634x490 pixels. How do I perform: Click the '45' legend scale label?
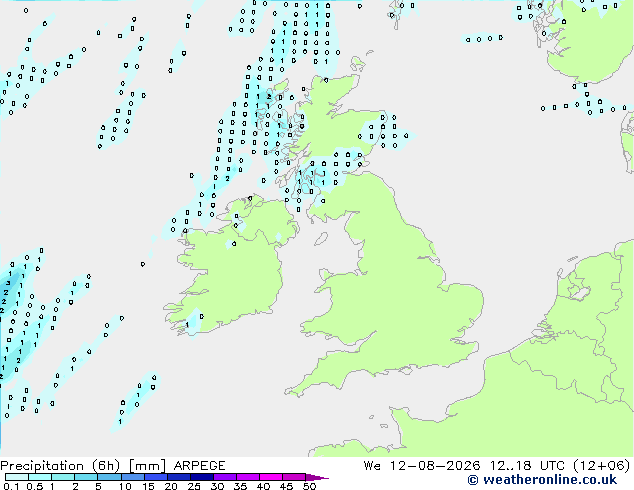[x=286, y=486]
